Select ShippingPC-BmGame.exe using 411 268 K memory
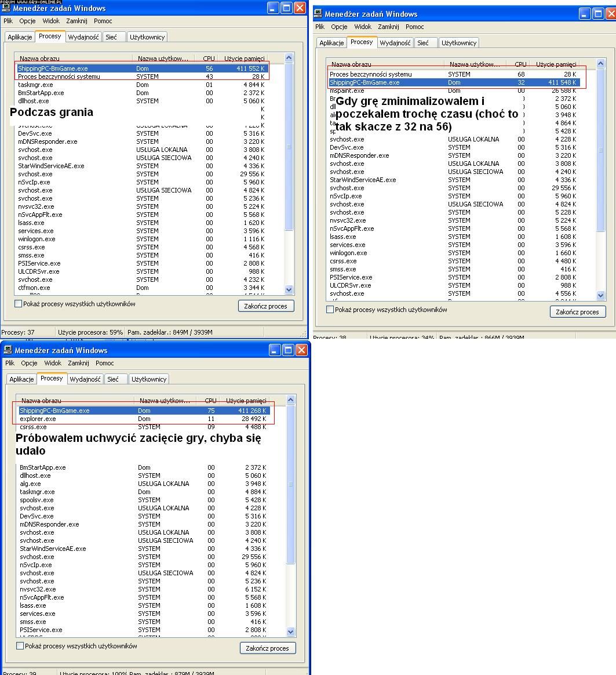The height and width of the screenshot is (675, 616). [x=144, y=411]
